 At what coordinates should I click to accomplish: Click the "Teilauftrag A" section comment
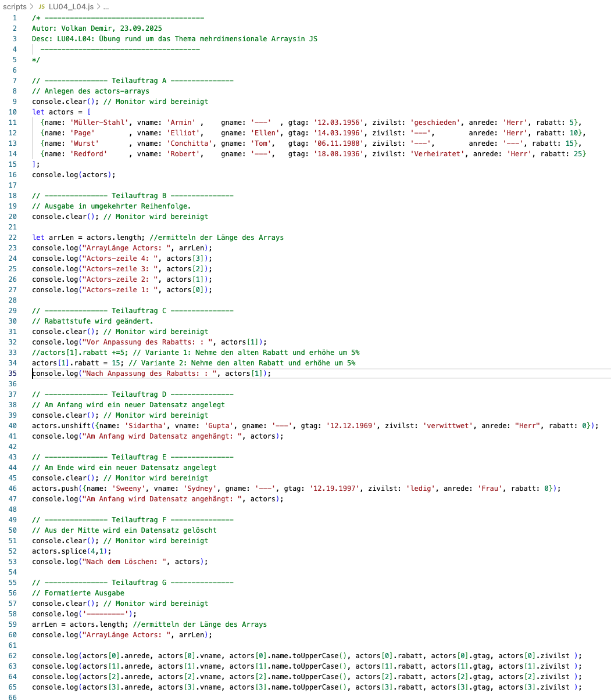(133, 81)
